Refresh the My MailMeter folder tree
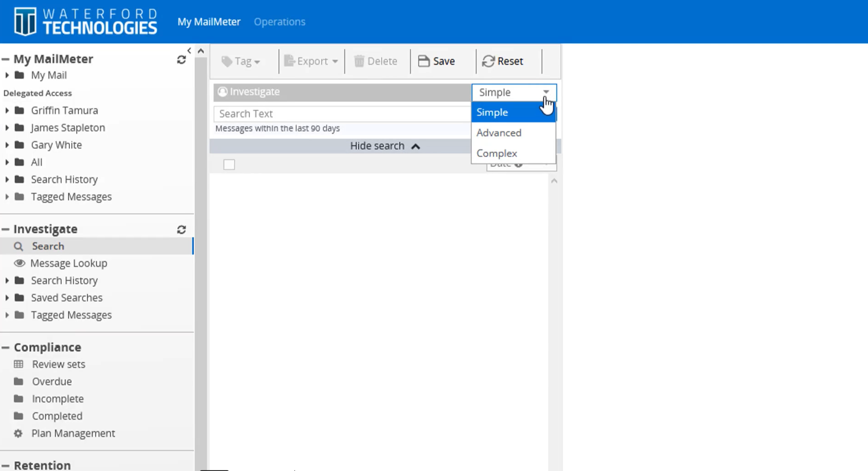 pyautogui.click(x=182, y=59)
